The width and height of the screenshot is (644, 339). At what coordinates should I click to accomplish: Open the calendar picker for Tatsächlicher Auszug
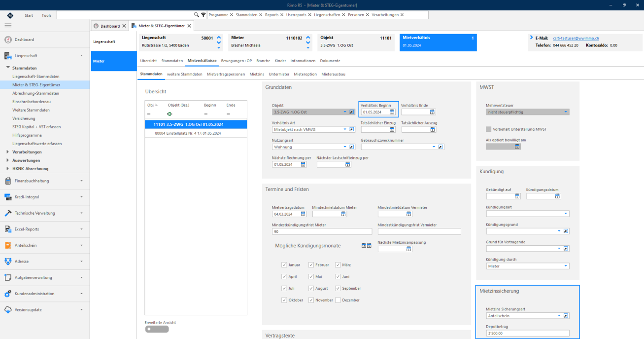432,129
